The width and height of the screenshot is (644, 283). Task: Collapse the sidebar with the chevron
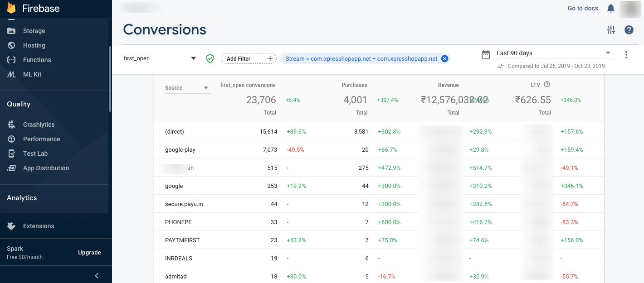96,275
